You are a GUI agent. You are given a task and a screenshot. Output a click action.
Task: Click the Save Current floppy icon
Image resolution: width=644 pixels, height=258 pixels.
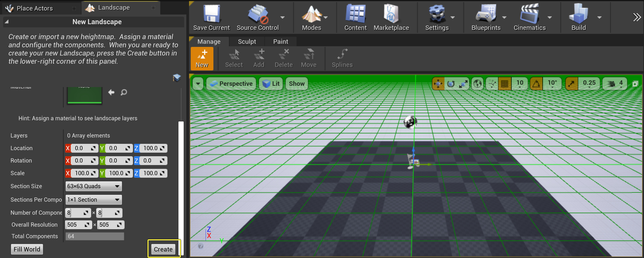click(x=211, y=14)
